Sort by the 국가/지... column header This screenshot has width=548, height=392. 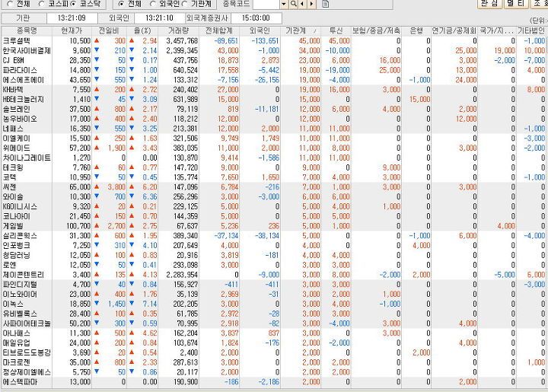click(x=497, y=30)
